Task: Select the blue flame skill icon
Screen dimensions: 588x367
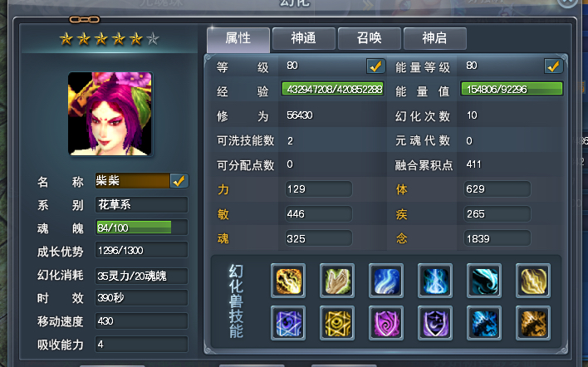Action: (435, 281)
